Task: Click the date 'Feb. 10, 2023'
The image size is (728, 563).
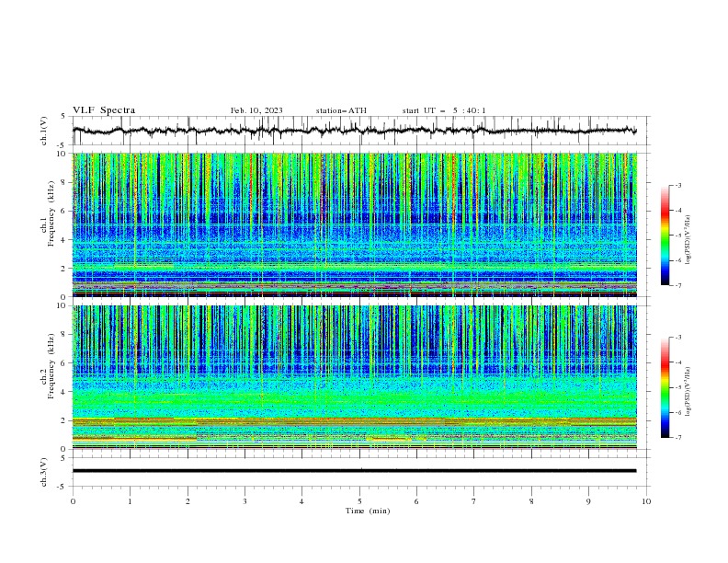Action: pyautogui.click(x=256, y=110)
